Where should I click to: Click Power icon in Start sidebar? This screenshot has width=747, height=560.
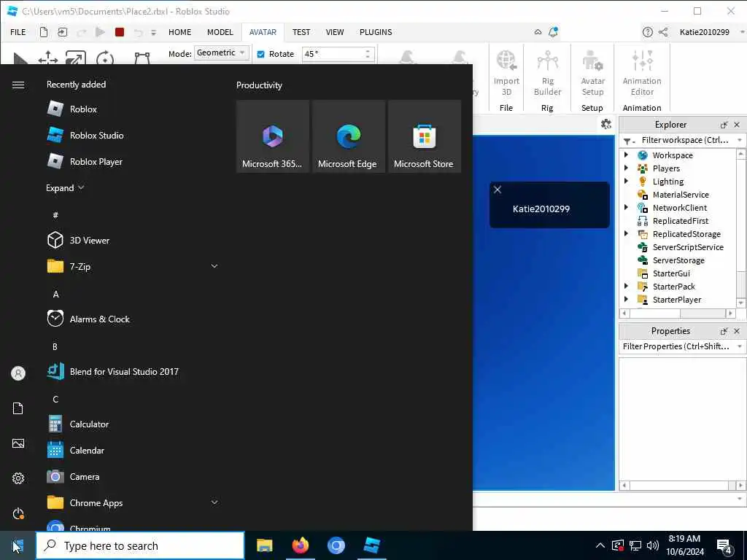(18, 513)
